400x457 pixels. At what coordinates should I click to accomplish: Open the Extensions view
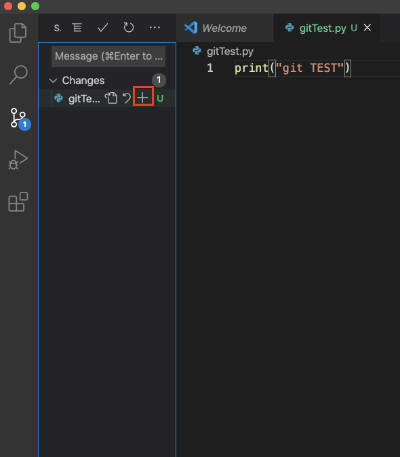coord(18,202)
